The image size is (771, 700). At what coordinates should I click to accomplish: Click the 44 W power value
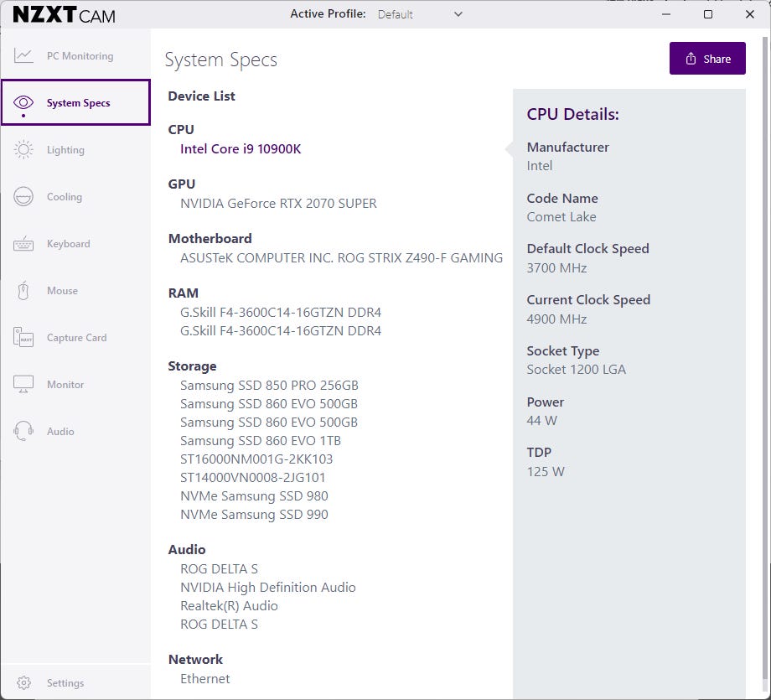click(542, 421)
